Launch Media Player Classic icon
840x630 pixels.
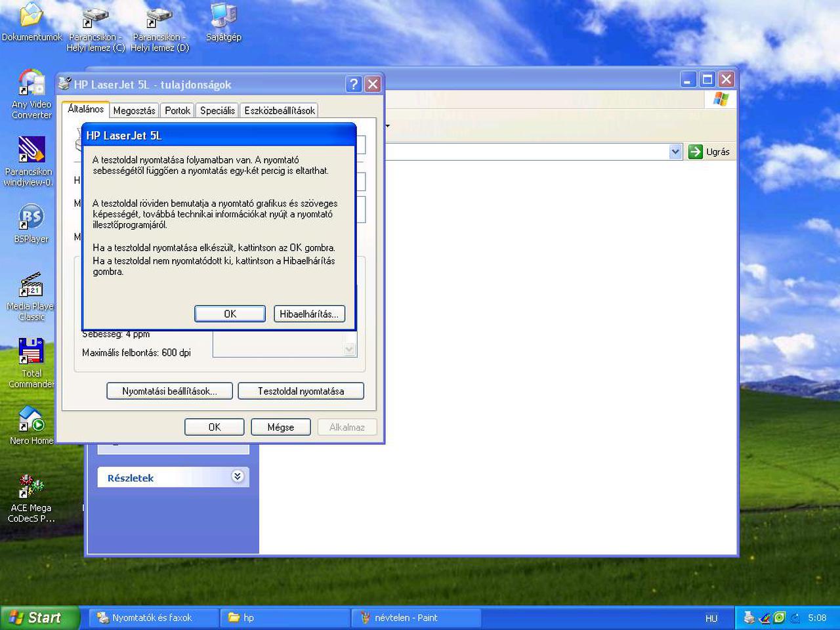[31, 285]
